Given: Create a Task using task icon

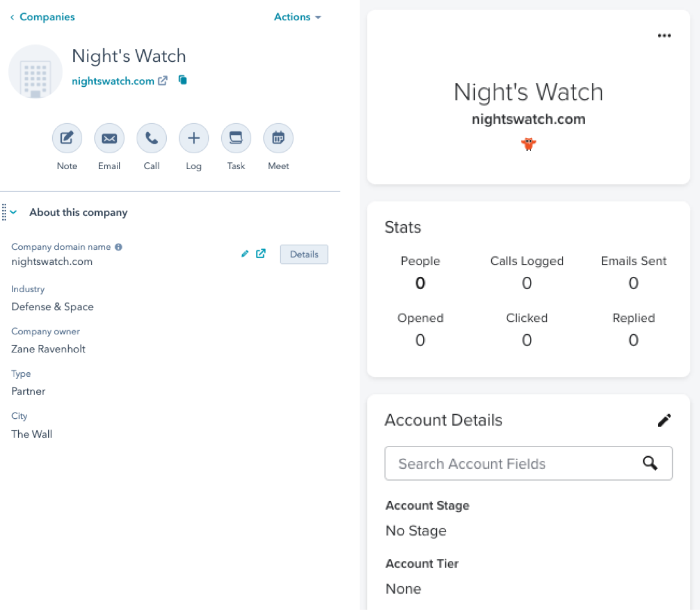Looking at the screenshot, I should tap(236, 138).
